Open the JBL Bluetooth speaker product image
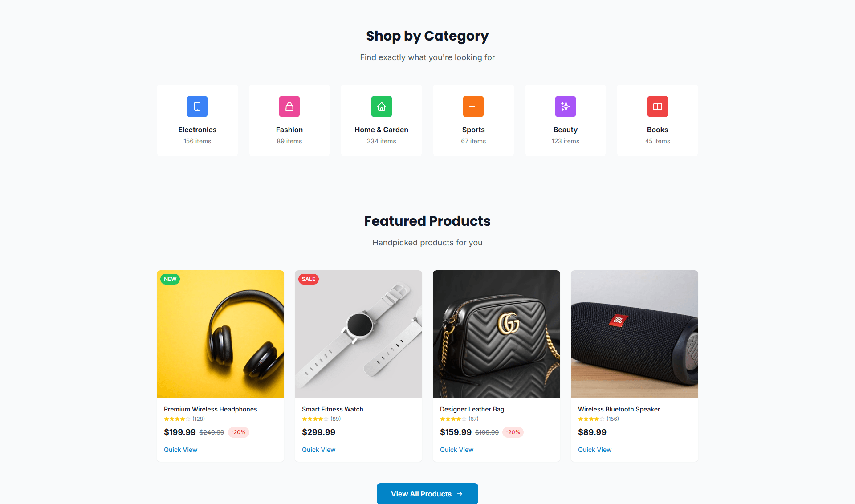Viewport: 855px width, 504px height. tap(635, 334)
